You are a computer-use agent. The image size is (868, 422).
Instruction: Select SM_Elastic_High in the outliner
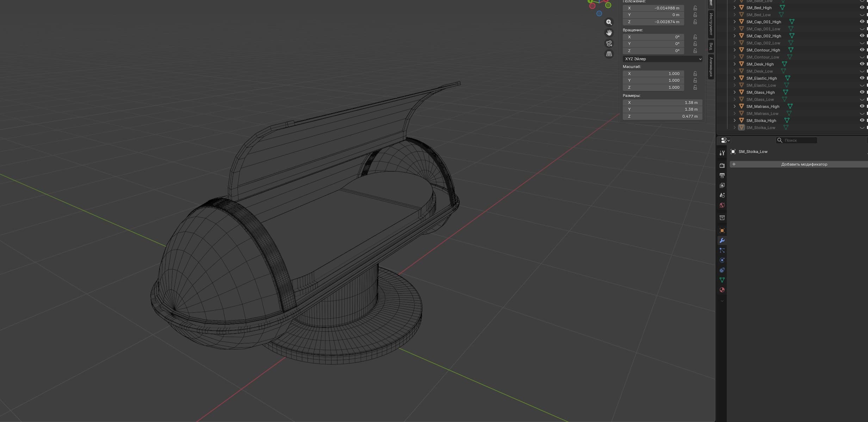coord(761,78)
